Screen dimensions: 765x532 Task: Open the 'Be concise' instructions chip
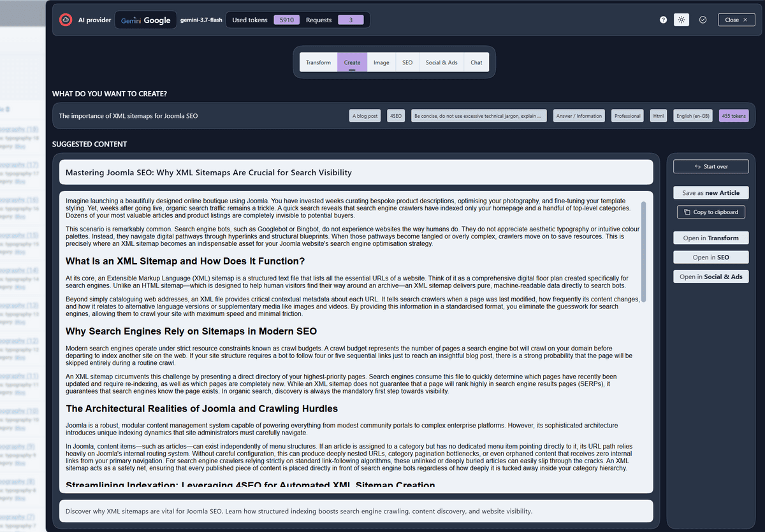click(479, 116)
